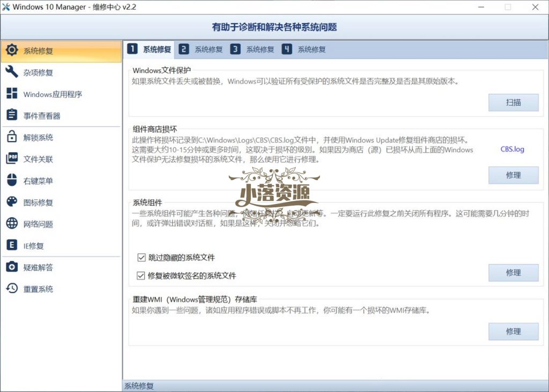
Task: Click the 组件商店损坏 group heading
Action: tap(155, 129)
